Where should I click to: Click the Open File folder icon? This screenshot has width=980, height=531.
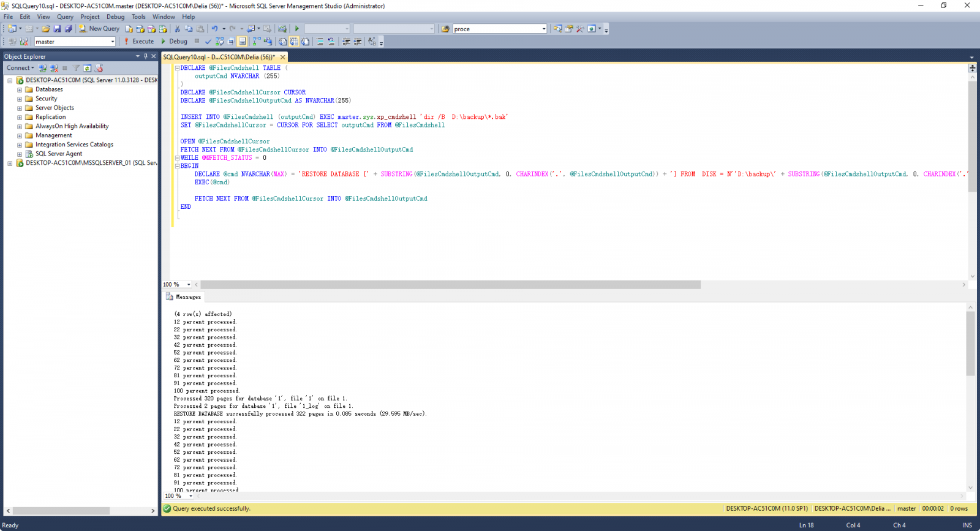[x=46, y=29]
